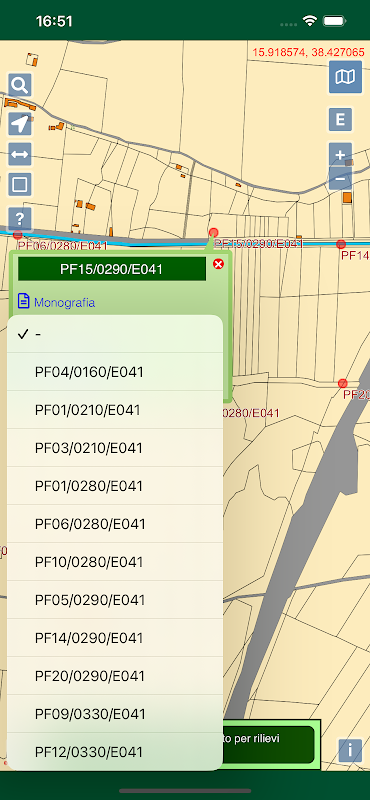Open the info icon at bottom right

350,751
